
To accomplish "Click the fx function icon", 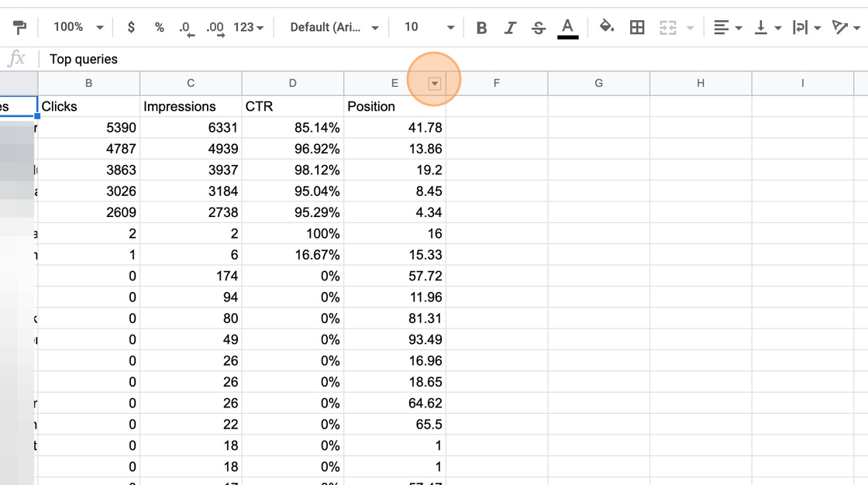I will 16,58.
